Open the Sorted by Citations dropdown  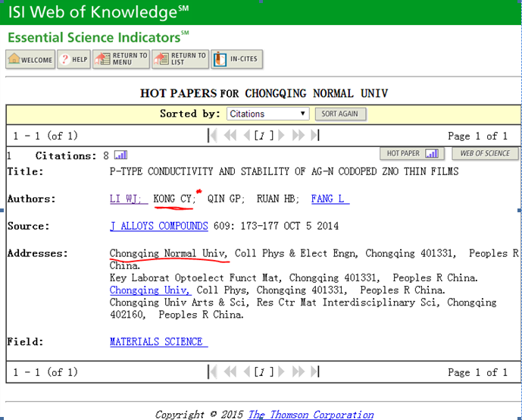tap(267, 114)
